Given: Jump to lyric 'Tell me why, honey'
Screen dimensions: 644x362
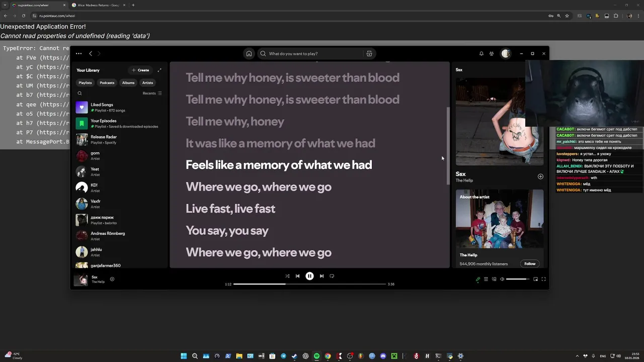Looking at the screenshot, I should 235,122.
